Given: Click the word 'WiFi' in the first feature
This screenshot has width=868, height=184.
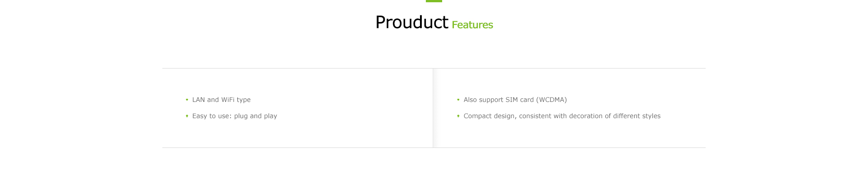Looking at the screenshot, I should (228, 100).
